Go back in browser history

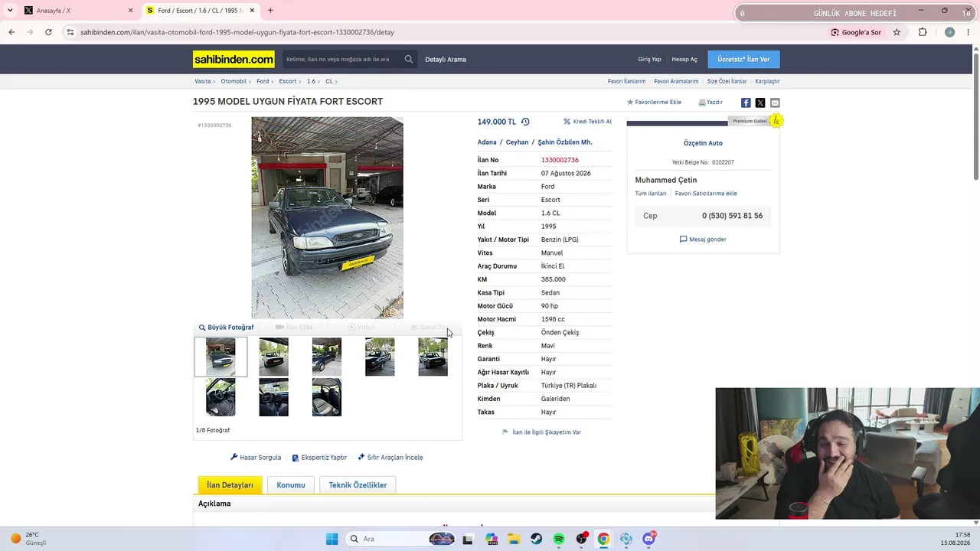pyautogui.click(x=11, y=32)
